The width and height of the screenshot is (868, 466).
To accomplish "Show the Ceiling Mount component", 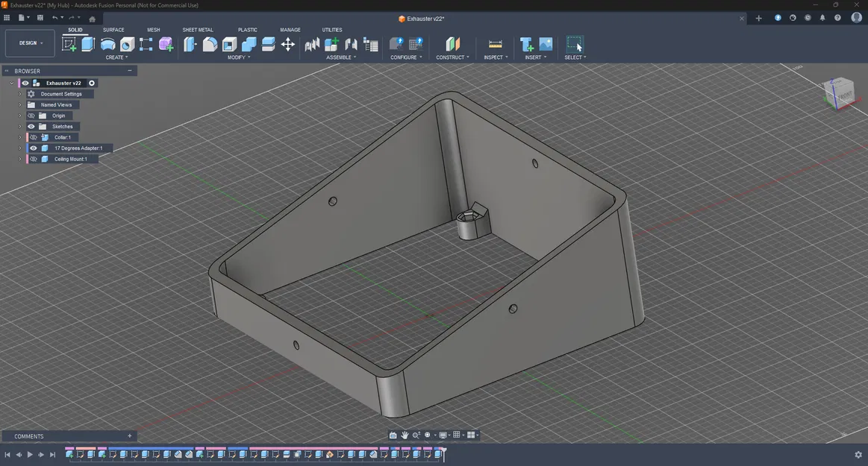I will [33, 159].
